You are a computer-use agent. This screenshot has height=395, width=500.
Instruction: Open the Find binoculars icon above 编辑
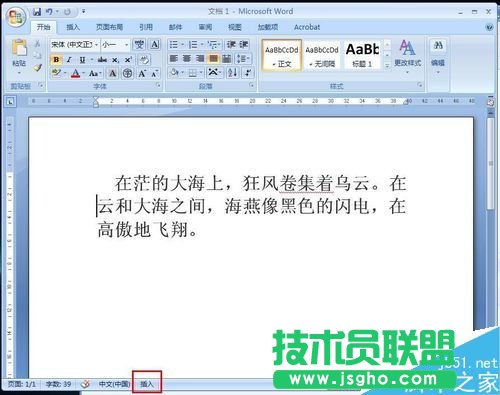tap(438, 45)
